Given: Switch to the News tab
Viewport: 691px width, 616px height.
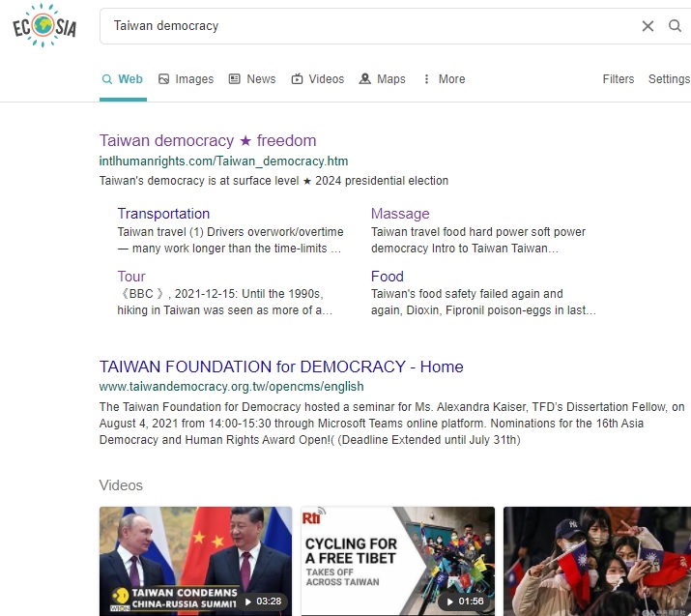Looking at the screenshot, I should (x=252, y=79).
